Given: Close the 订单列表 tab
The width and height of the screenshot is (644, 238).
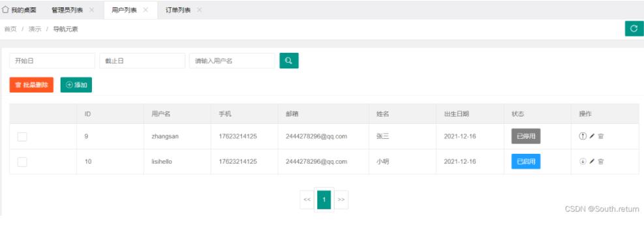Looking at the screenshot, I should pyautogui.click(x=199, y=10).
